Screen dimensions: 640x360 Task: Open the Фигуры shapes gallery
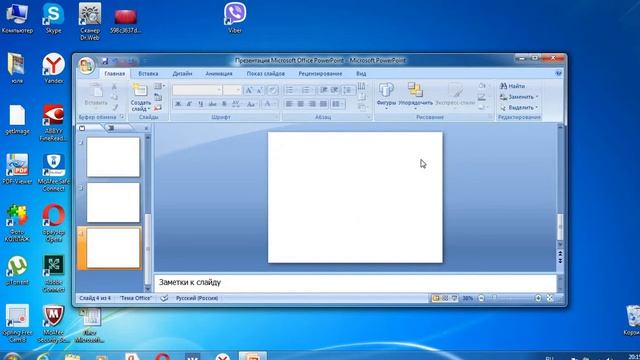(x=386, y=96)
